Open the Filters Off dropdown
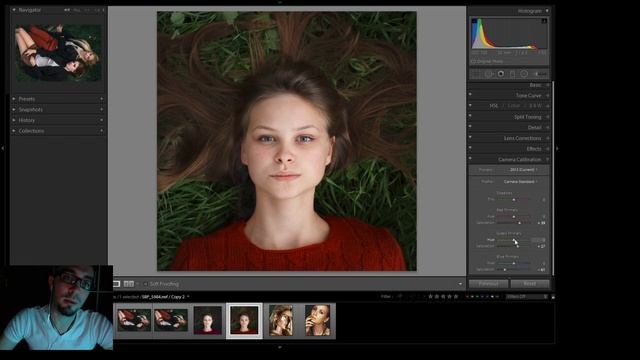This screenshot has height=360, width=640. click(x=527, y=297)
